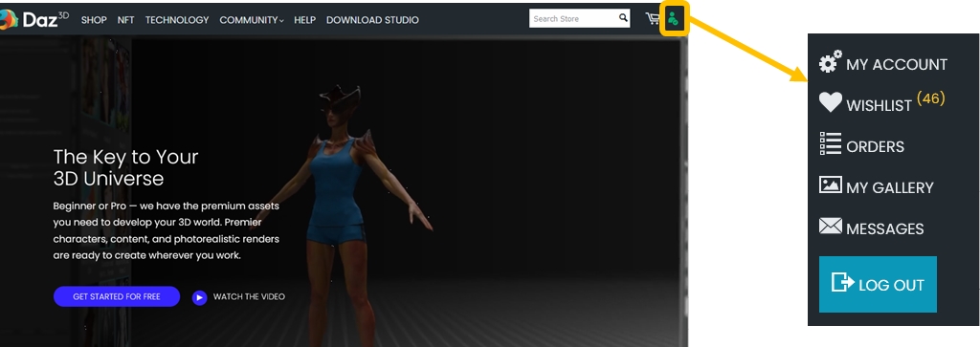
Task: Open the TECHNOLOGY menu item
Action: [177, 20]
